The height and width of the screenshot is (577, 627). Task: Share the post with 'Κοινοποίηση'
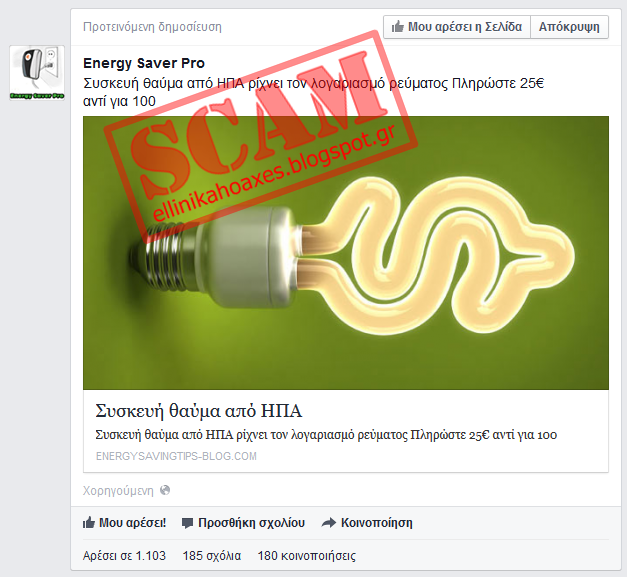(367, 523)
